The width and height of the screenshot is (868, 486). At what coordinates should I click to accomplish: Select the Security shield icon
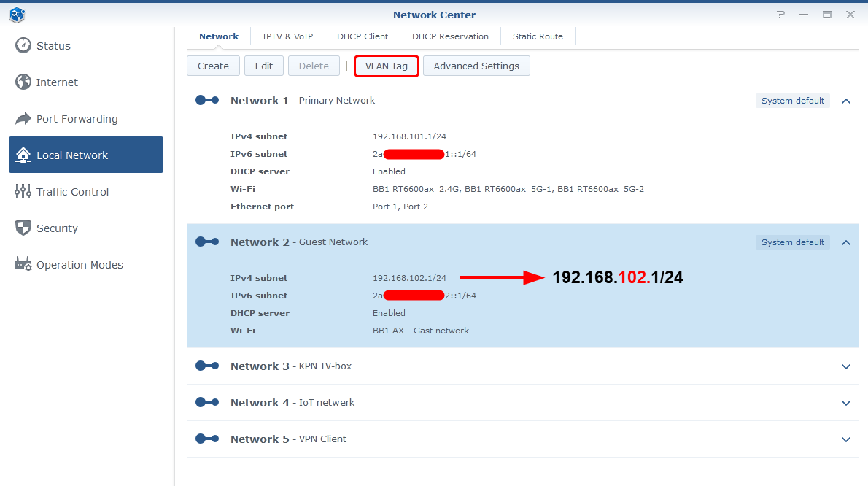[23, 228]
